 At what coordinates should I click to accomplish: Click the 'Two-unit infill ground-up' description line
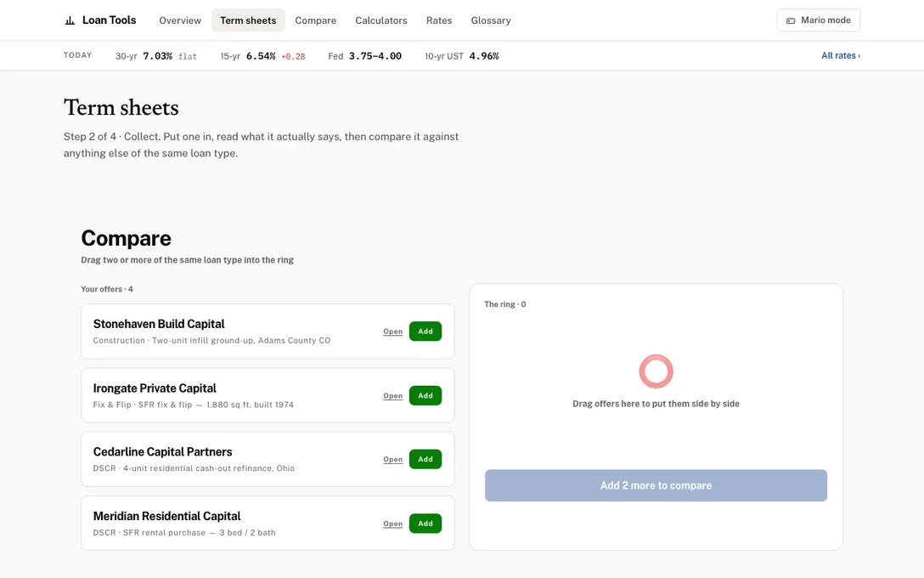(212, 340)
